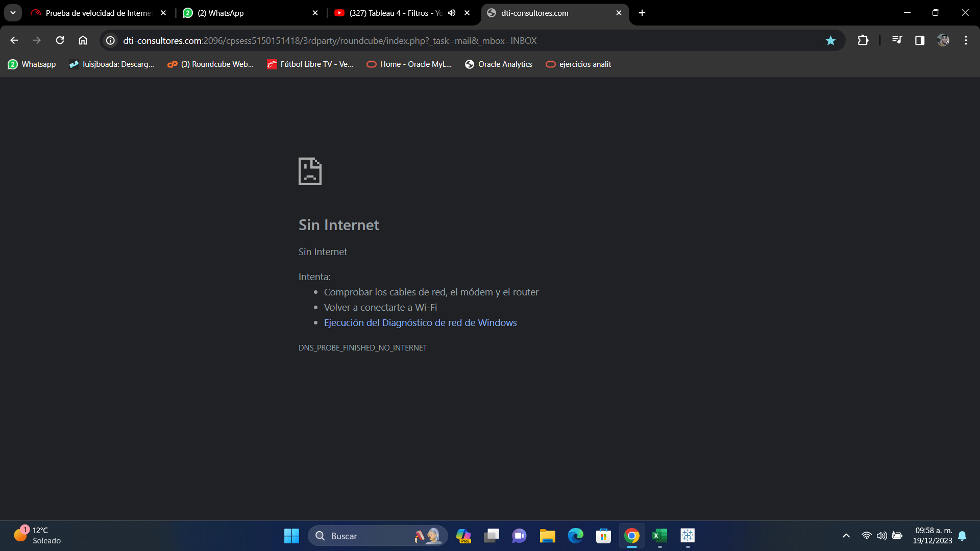Click the Home icon in the toolbar
Image resolution: width=980 pixels, height=551 pixels.
click(x=83, y=40)
